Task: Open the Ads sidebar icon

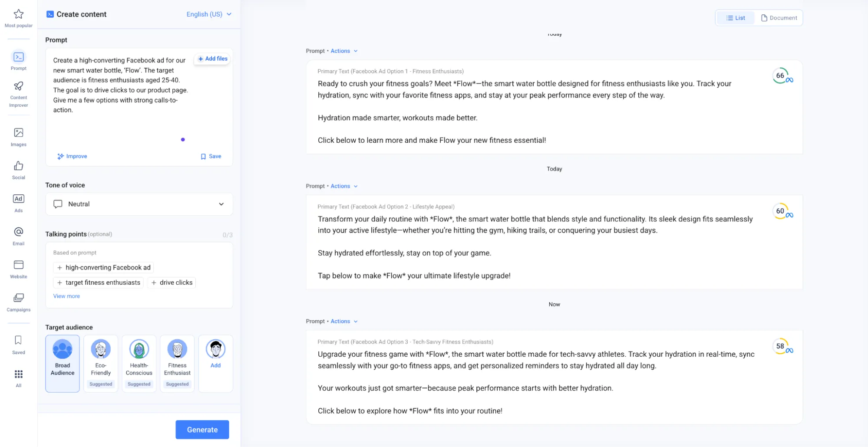Action: click(x=18, y=199)
